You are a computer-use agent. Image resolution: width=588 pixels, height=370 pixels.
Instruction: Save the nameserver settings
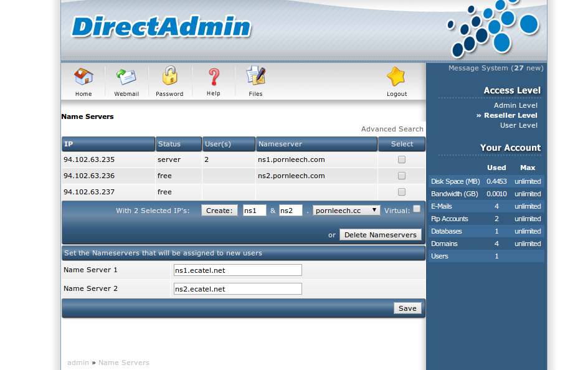(407, 308)
